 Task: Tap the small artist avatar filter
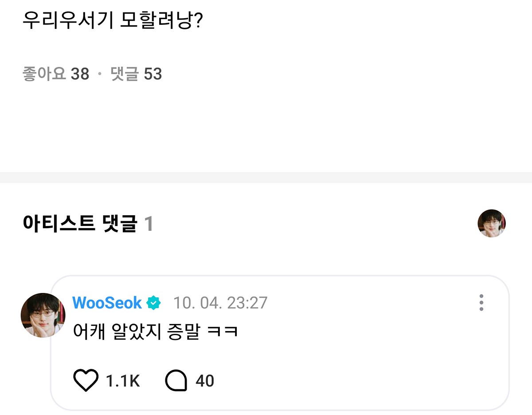pyautogui.click(x=492, y=223)
